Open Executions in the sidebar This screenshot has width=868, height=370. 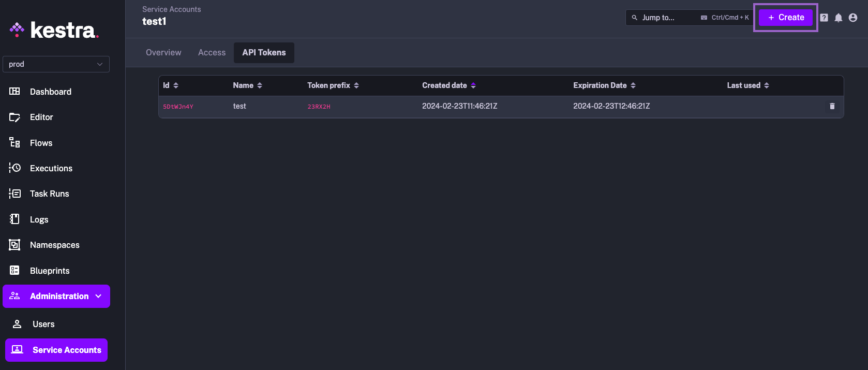51,168
